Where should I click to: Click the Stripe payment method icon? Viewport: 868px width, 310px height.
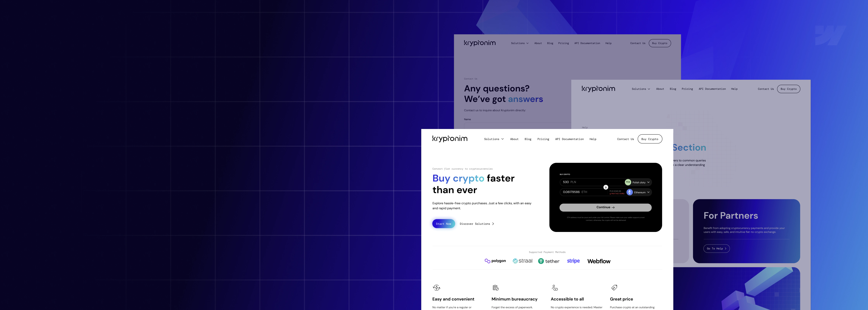click(573, 261)
